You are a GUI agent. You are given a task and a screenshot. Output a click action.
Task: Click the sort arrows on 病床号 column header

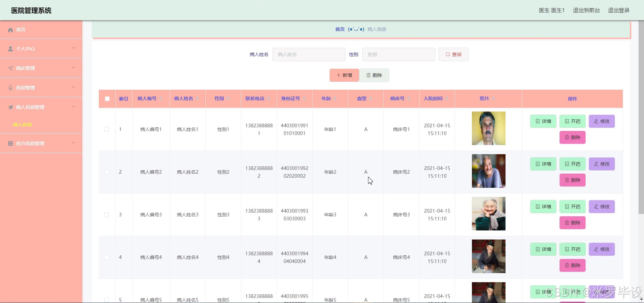[409, 98]
